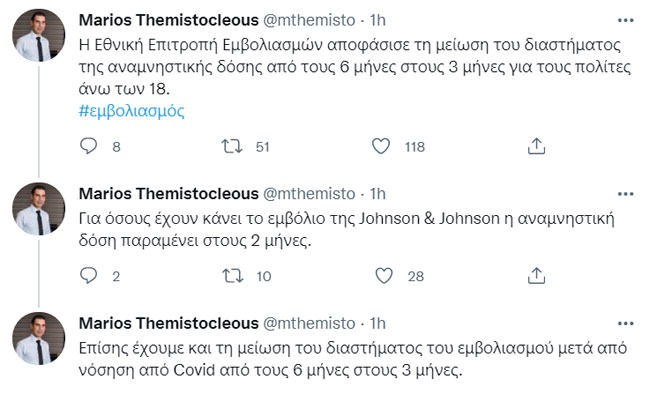Open Marios Themistocleous name on first tweet
The image size is (650, 394).
click(x=169, y=20)
